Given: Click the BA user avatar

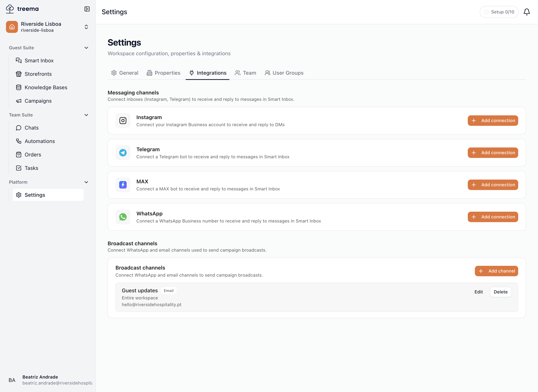Looking at the screenshot, I should 12,380.
